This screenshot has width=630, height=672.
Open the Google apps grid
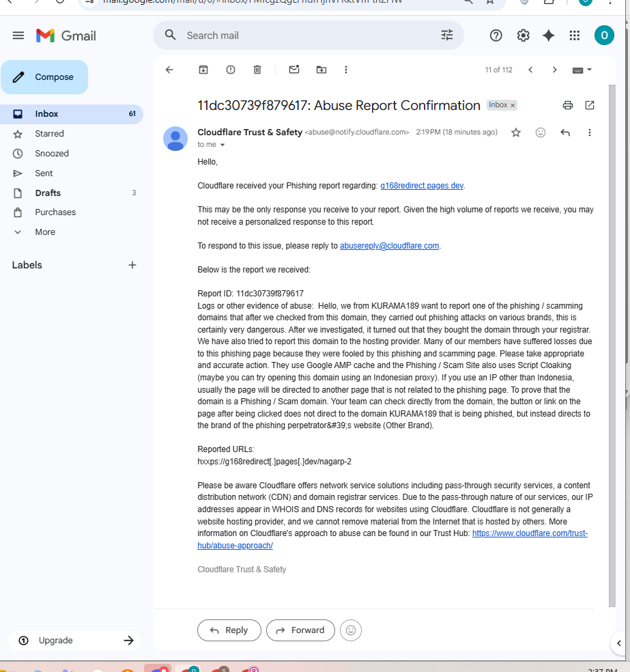(574, 36)
